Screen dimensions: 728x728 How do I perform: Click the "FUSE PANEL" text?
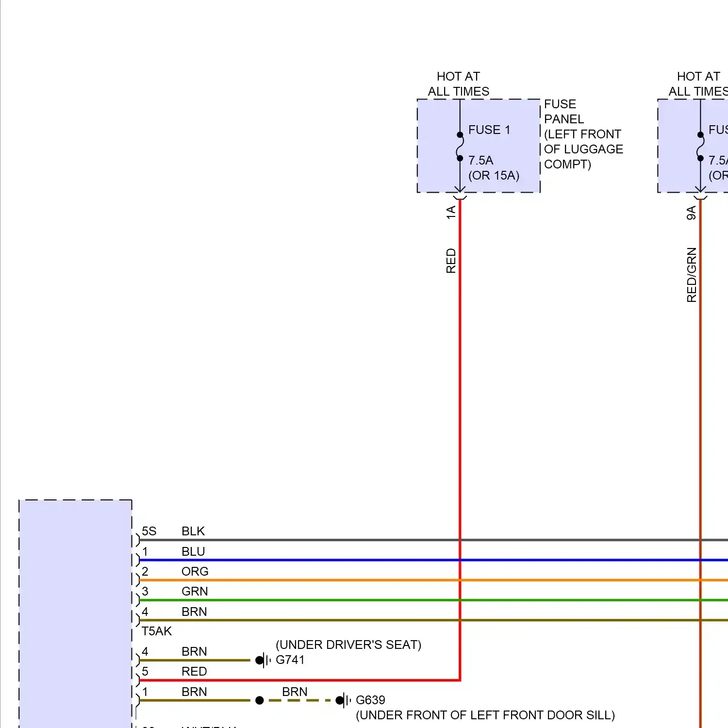[563, 112]
